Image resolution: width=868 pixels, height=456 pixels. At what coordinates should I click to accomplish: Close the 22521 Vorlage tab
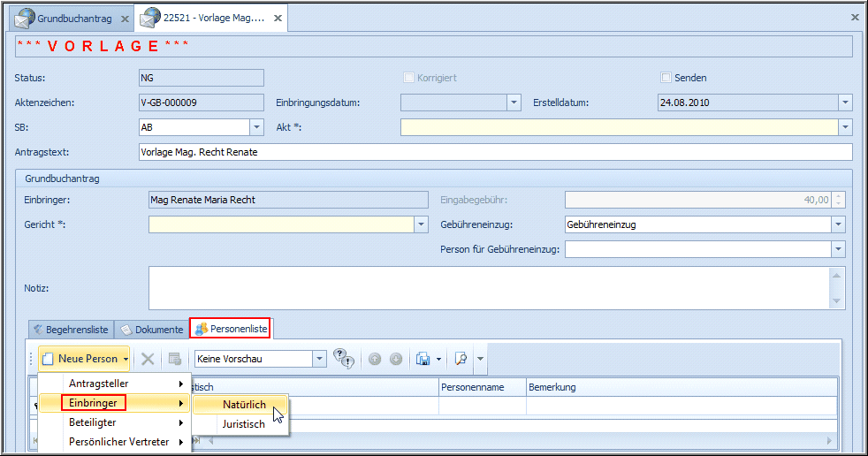pos(278,18)
